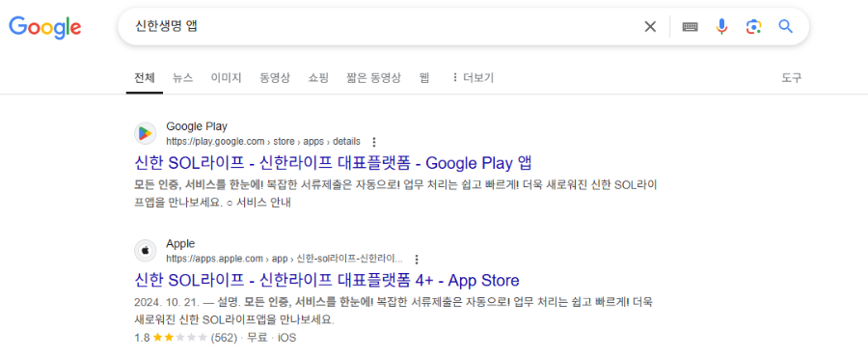Switch to 짧은 동영상 tab
Viewport: 868px width, 358px height.
(x=373, y=77)
